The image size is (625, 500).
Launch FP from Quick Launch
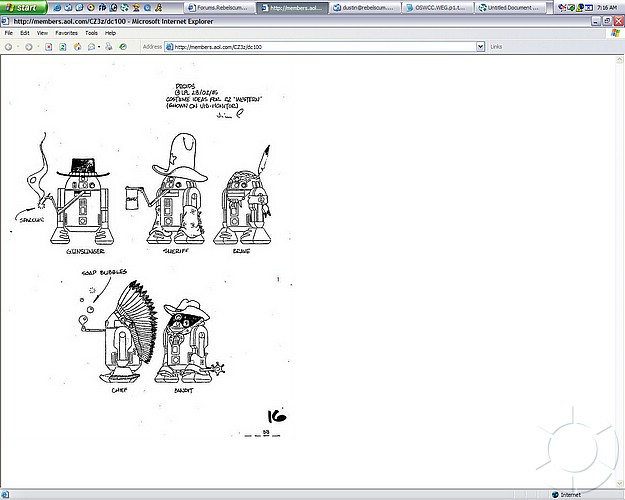pyautogui.click(x=102, y=8)
